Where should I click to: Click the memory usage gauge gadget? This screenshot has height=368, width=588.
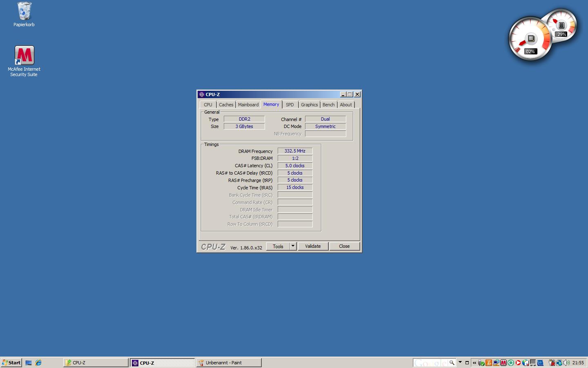click(563, 25)
